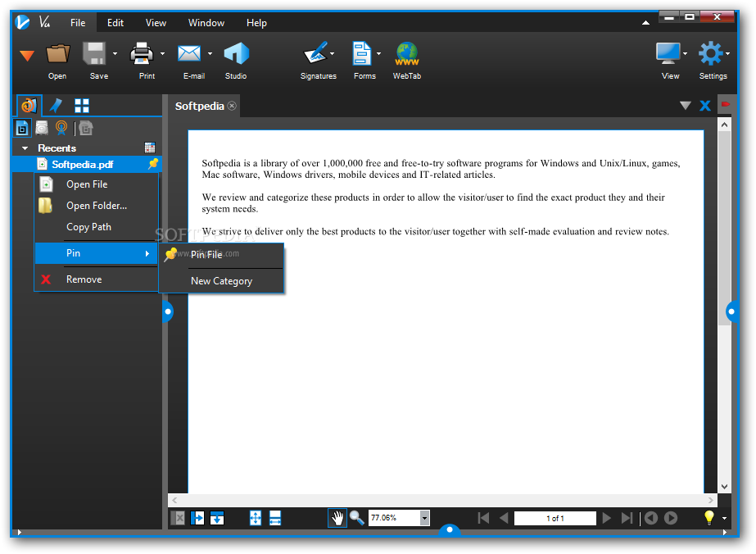Open the View menu in menu bar

pos(156,23)
